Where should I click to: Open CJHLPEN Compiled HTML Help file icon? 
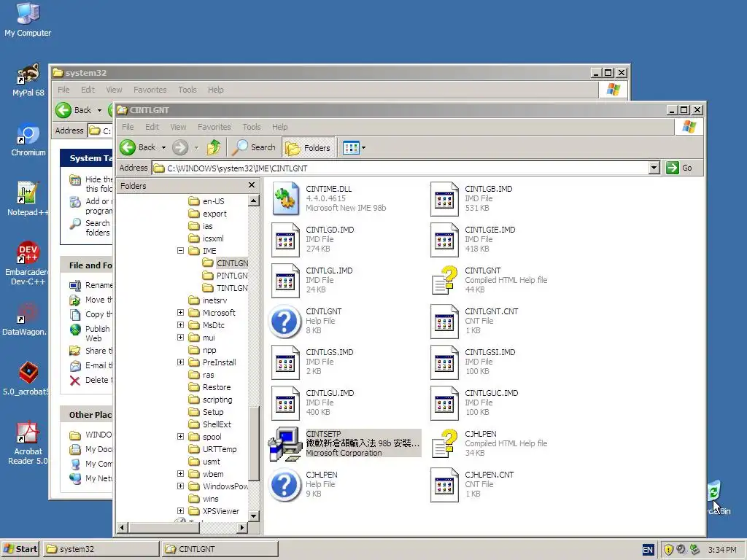(444, 444)
